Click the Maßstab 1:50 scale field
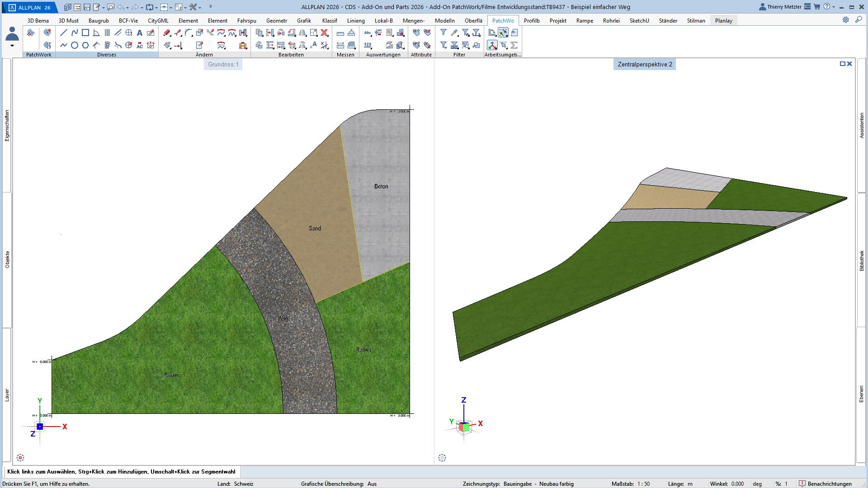 click(x=644, y=484)
